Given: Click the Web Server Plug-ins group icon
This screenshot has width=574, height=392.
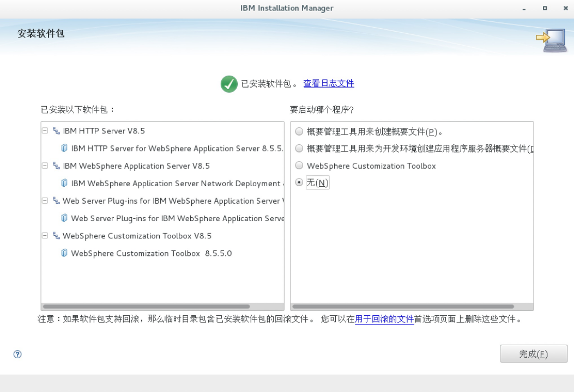Looking at the screenshot, I should [x=56, y=201].
